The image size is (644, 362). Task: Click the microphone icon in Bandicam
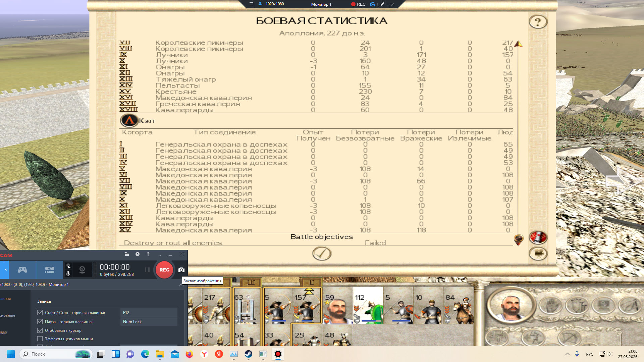(x=68, y=274)
